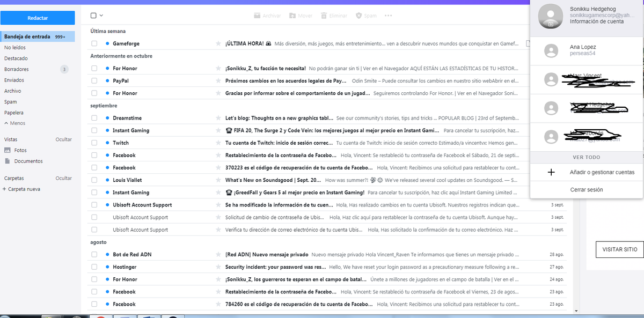The width and height of the screenshot is (644, 318).
Task: Star the Instant Gaming GreedFall email
Action: pyautogui.click(x=218, y=193)
